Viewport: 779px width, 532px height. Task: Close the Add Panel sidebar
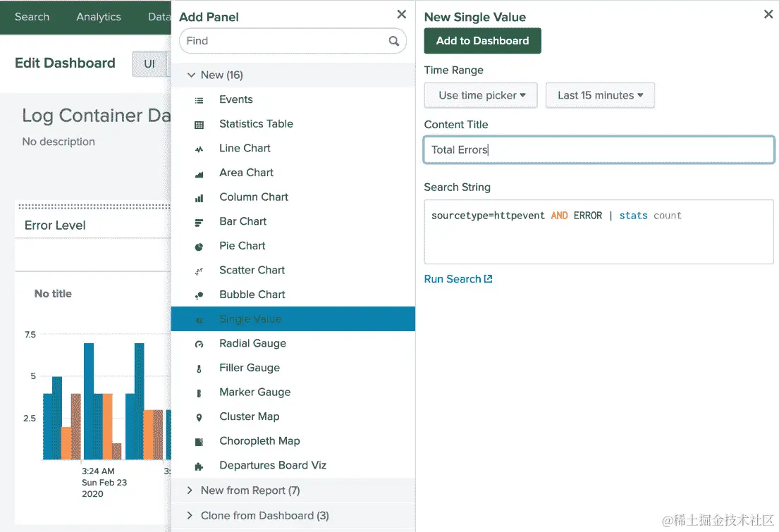pyautogui.click(x=401, y=14)
